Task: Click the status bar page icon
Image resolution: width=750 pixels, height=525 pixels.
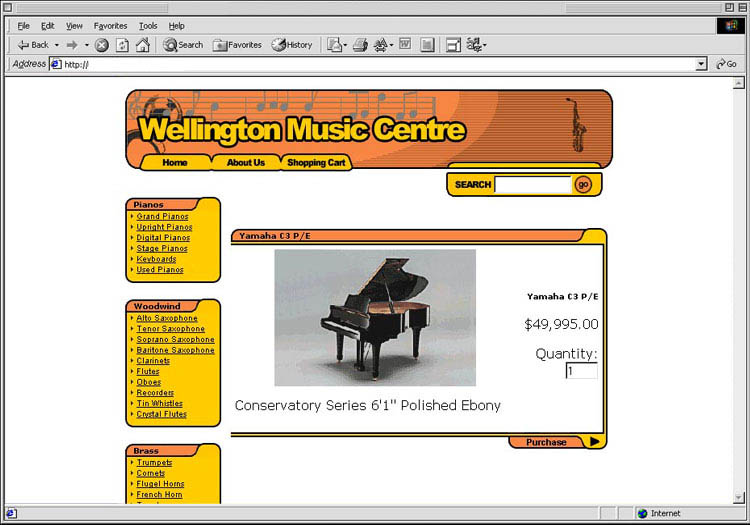Action: (x=11, y=513)
